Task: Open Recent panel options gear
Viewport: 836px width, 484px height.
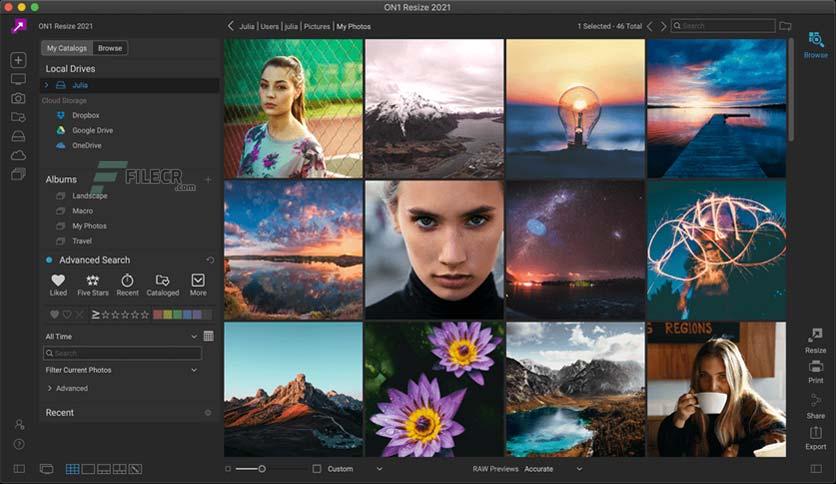Action: [208, 413]
